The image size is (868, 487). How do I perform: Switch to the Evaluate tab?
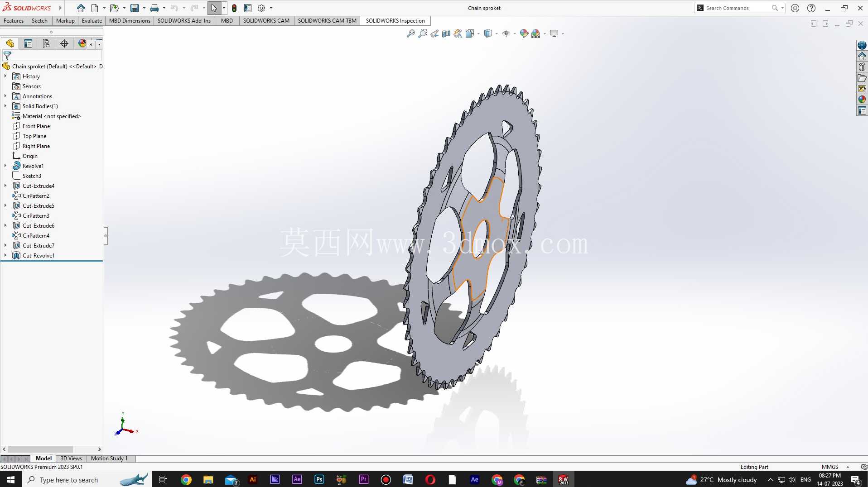pos(92,21)
